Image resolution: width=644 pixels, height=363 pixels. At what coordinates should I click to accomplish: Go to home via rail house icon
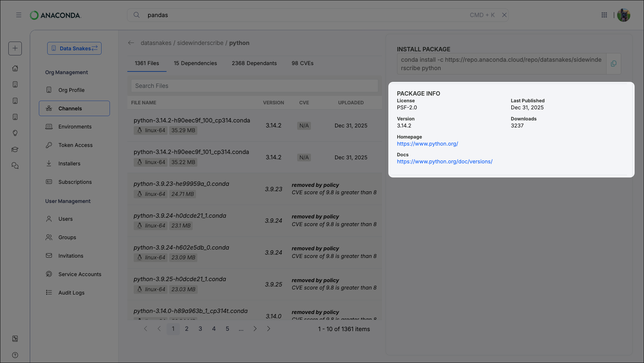click(15, 68)
